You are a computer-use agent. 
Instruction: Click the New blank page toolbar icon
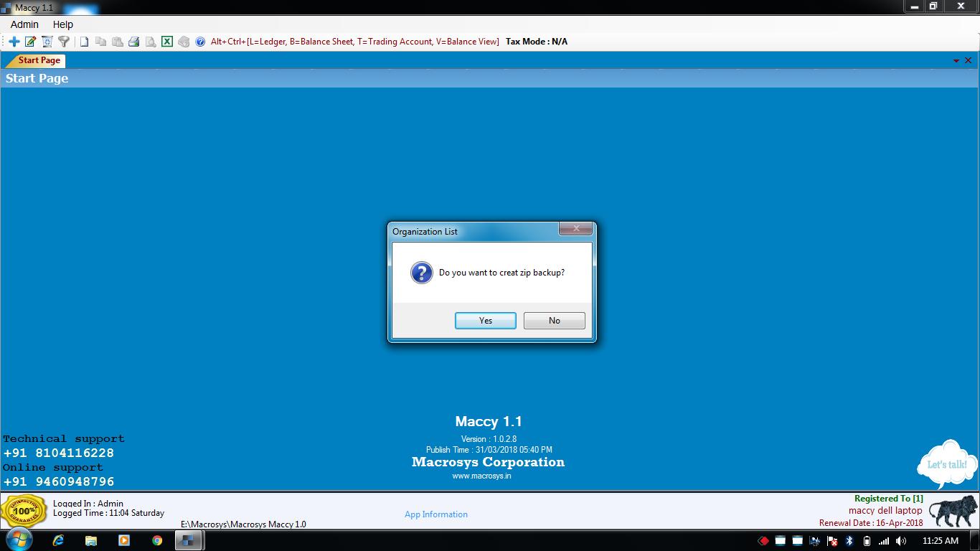point(84,42)
